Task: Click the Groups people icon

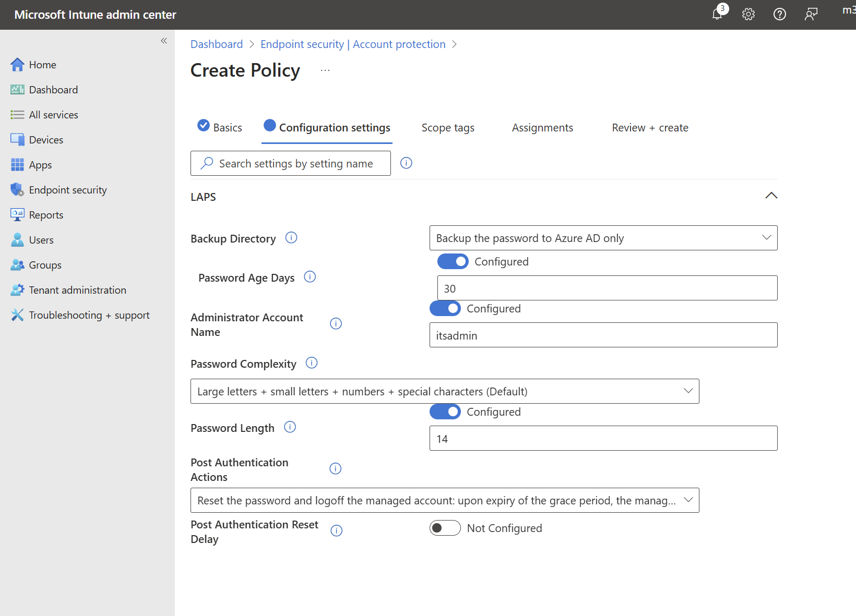Action: 17,265
